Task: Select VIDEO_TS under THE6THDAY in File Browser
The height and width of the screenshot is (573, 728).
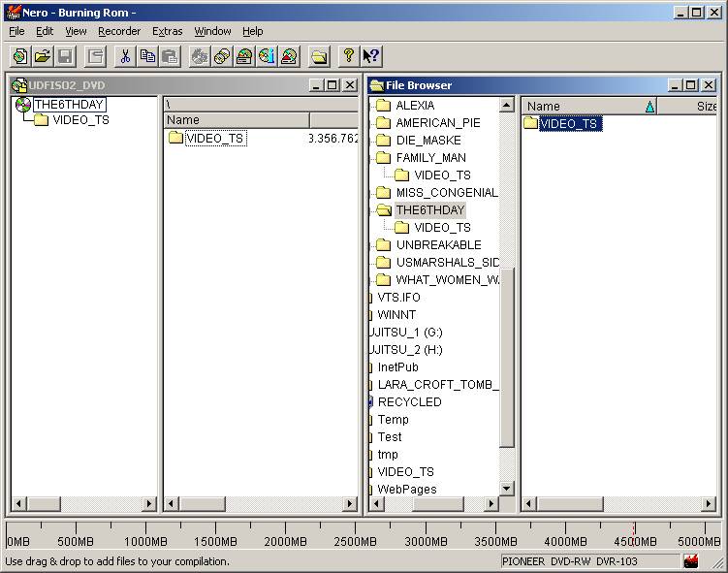Action: [x=442, y=228]
